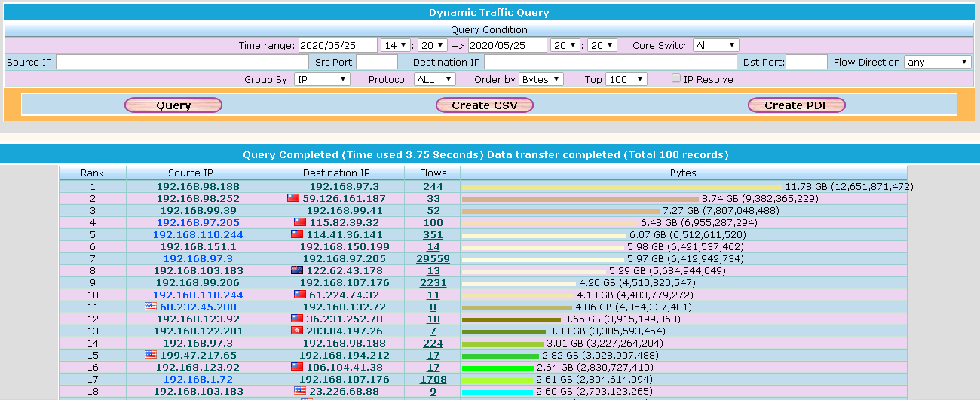Viewport: 980px width, 400px height.
Task: Click the flag icon beside 115.82.39.32
Action: [x=300, y=222]
